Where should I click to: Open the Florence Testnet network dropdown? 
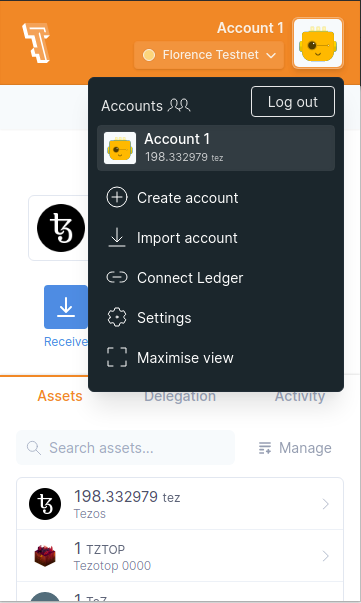click(209, 55)
